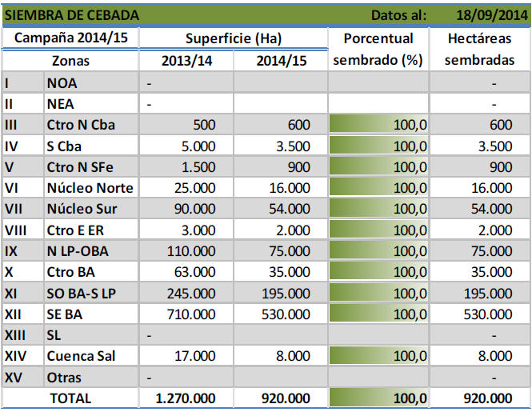This screenshot has width=532, height=412.
Task: Select the Hectáreas sembradas column header
Action: [479, 49]
